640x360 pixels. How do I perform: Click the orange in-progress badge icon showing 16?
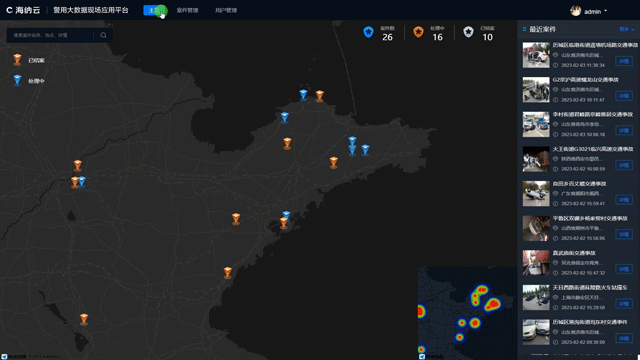[x=418, y=32]
